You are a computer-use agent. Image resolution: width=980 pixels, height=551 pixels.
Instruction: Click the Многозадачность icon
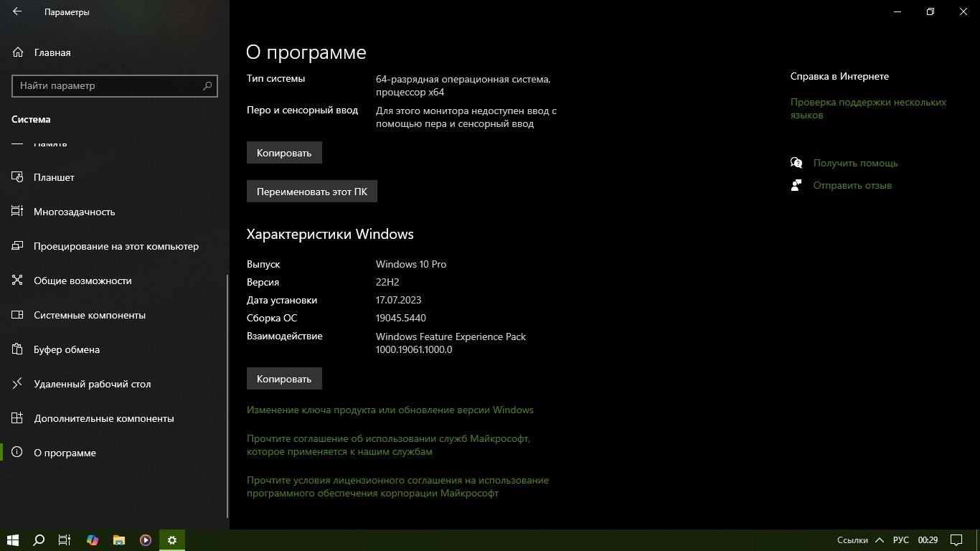(x=18, y=212)
